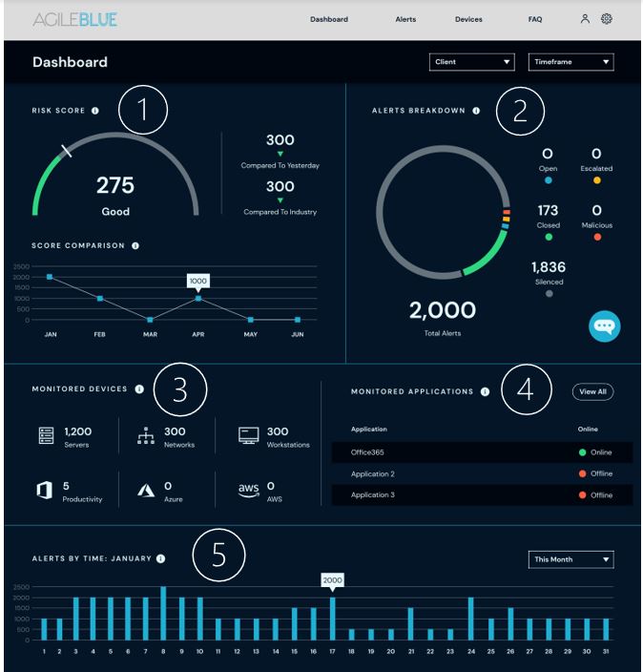Select the Application 3 row
The height and width of the screenshot is (672, 643).
coord(483,495)
